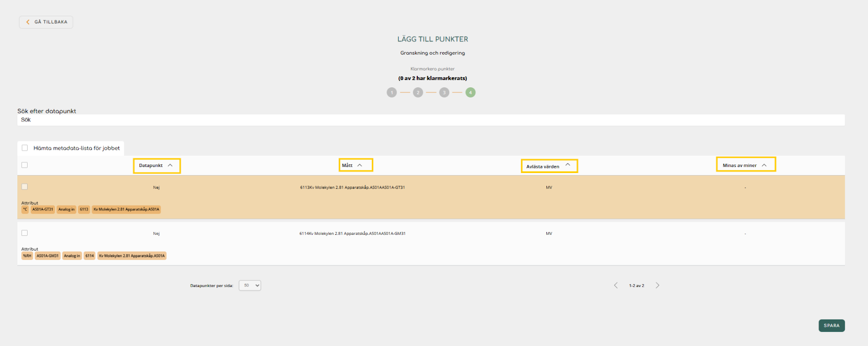The image size is (868, 346).
Task: Click the sort arrow beside Datapunkt
Action: (170, 165)
